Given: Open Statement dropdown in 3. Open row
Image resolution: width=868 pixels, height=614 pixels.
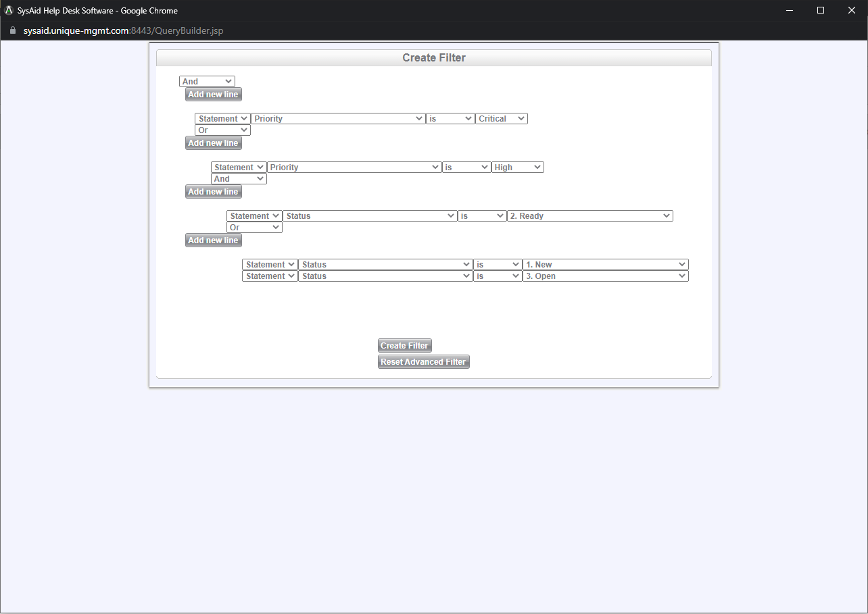Looking at the screenshot, I should (270, 276).
